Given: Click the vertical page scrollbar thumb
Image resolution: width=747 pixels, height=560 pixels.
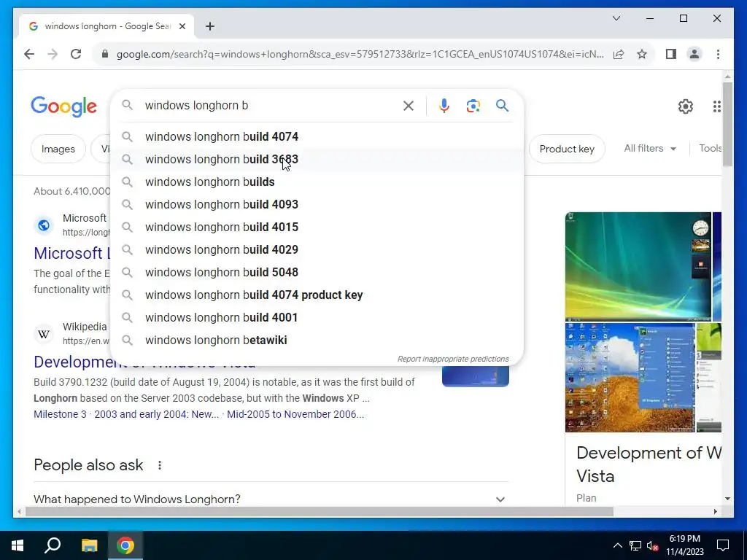Looking at the screenshot, I should click(727, 124).
